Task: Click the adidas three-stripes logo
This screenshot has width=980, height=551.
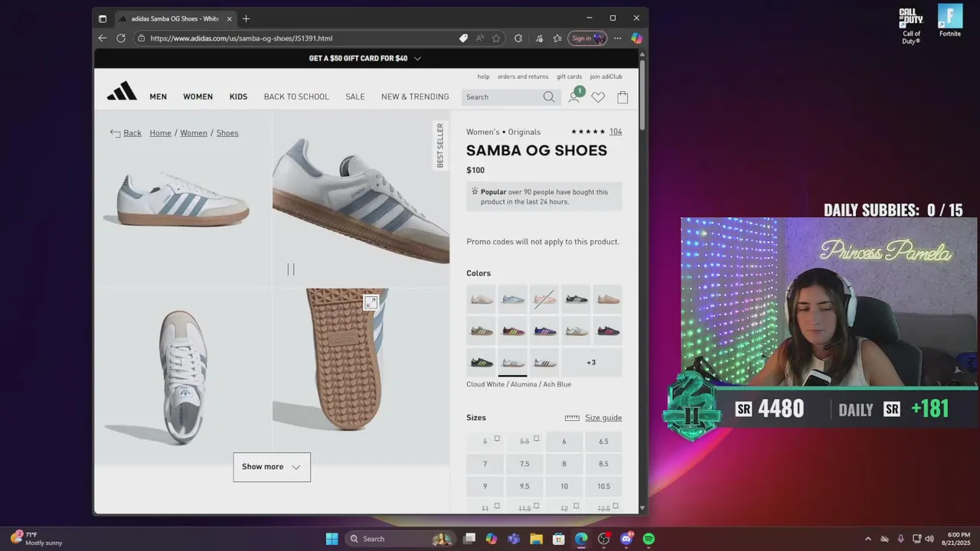Action: [x=122, y=91]
